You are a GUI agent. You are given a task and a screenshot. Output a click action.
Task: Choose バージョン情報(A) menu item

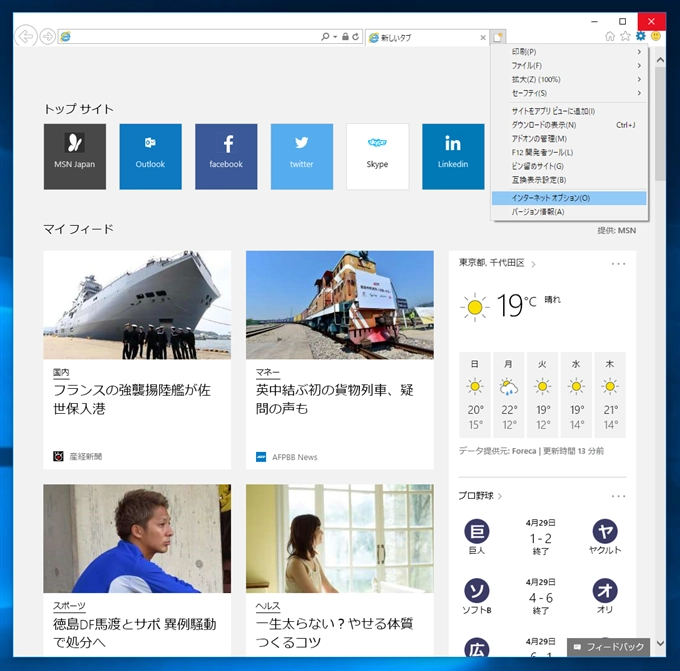[569, 212]
